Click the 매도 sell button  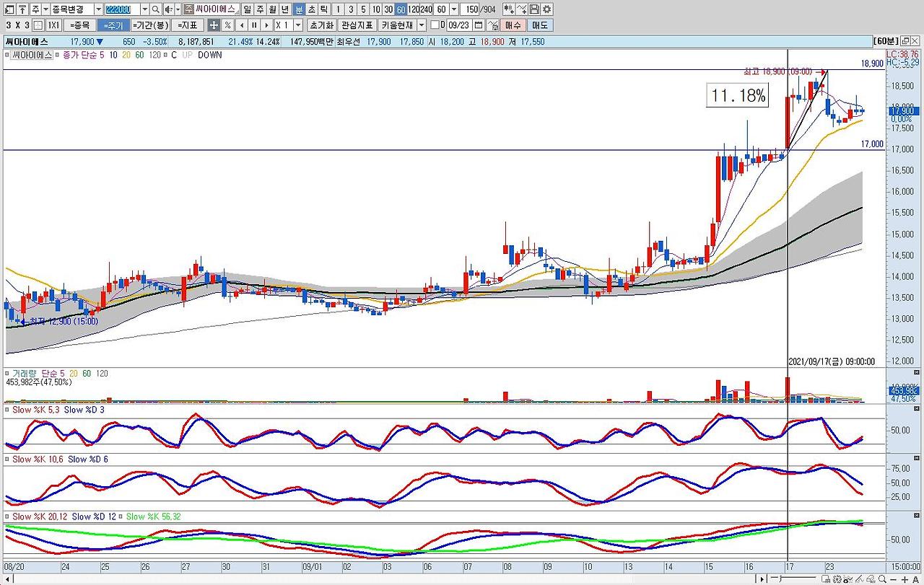540,25
